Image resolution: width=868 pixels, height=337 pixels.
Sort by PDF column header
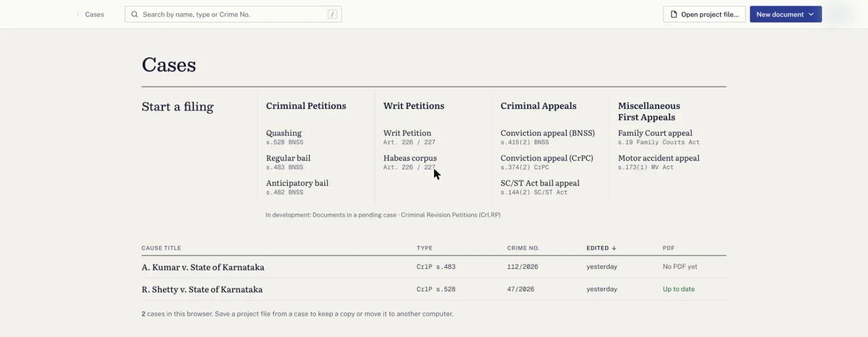(669, 248)
